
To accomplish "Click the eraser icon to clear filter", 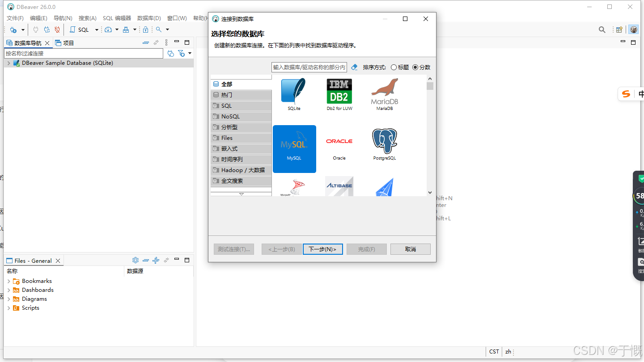I will tap(355, 67).
